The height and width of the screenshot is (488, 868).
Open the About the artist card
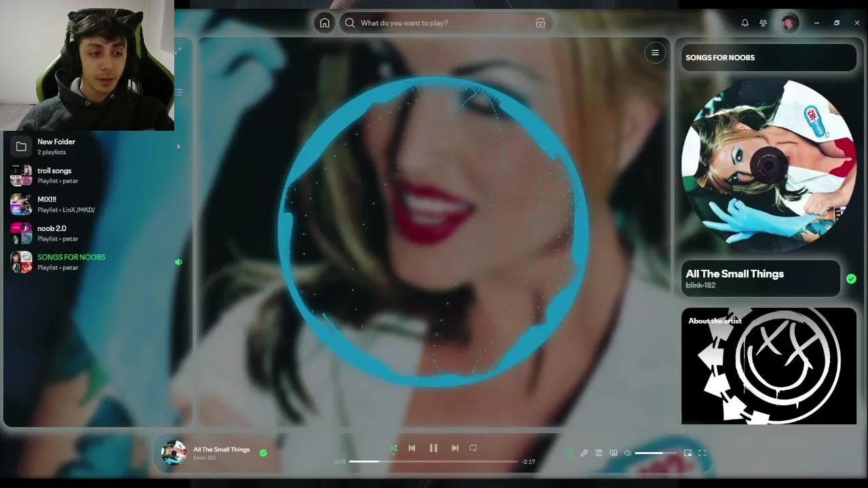click(769, 366)
